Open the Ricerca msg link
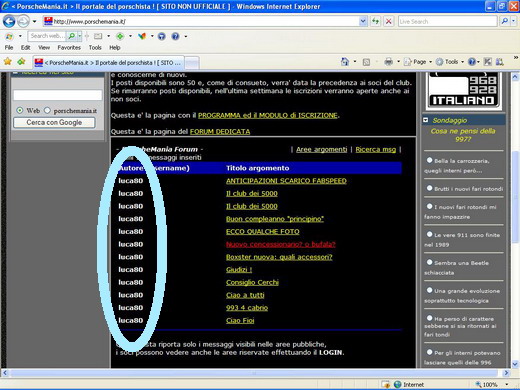 click(x=376, y=149)
